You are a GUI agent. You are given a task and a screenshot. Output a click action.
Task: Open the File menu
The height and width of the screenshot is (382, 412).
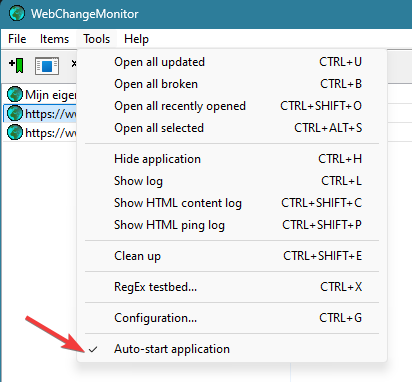(17, 39)
